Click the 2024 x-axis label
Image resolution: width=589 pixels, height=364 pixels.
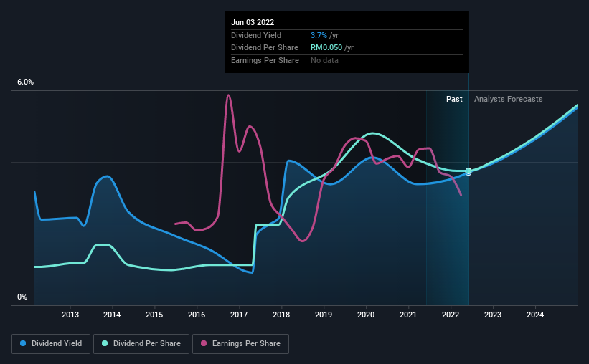click(x=535, y=315)
